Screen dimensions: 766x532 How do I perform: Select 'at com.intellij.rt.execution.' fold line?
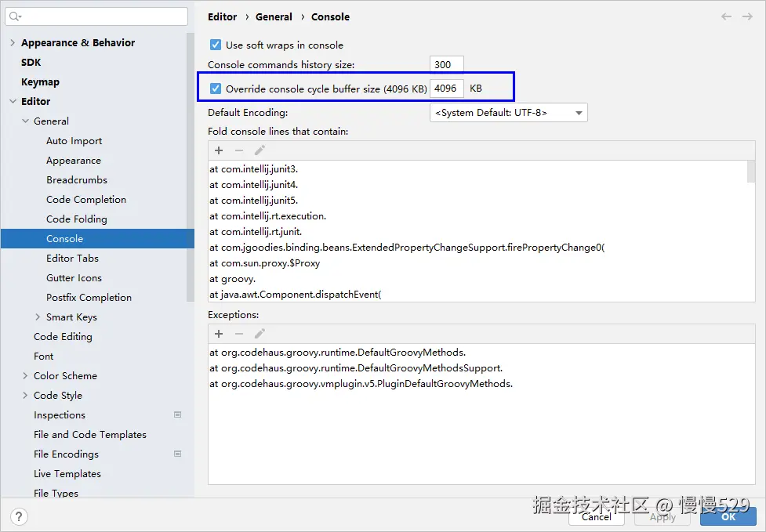point(267,216)
